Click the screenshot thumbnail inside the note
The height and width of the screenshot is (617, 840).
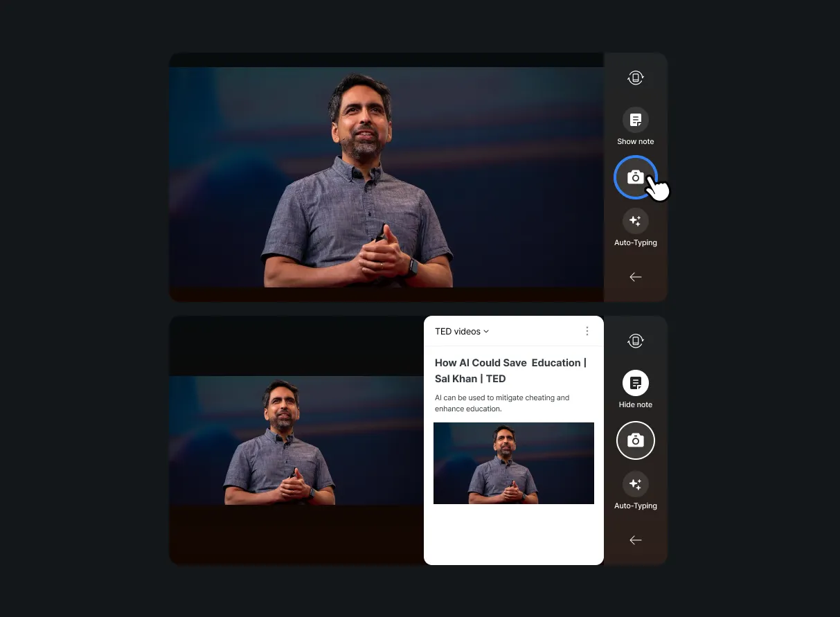(x=514, y=463)
